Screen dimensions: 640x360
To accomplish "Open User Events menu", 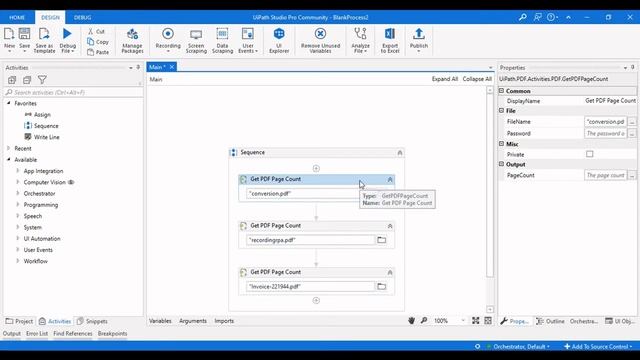I will point(248,40).
